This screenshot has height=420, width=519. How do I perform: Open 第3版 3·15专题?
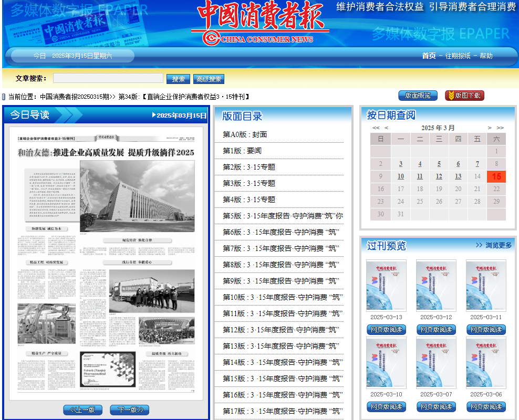click(x=249, y=183)
